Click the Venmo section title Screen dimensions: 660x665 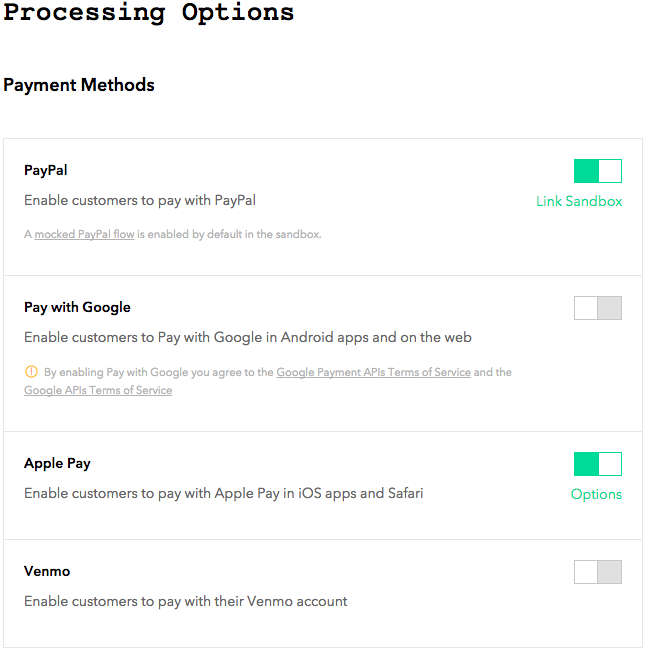[47, 571]
